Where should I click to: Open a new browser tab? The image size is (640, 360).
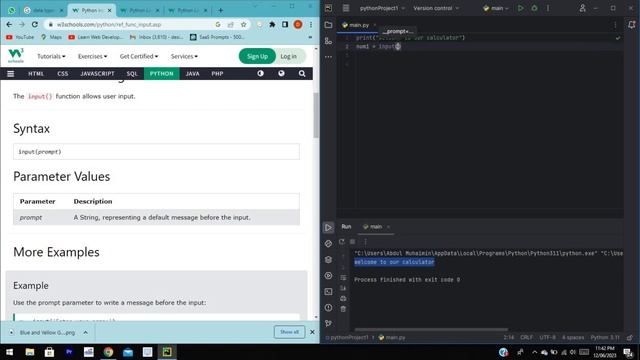(x=220, y=10)
